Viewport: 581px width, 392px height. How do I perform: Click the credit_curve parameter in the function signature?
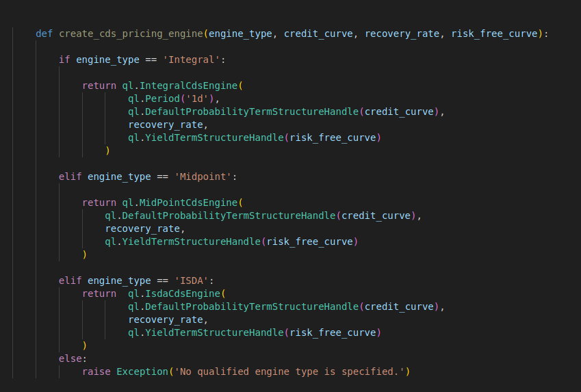click(318, 34)
